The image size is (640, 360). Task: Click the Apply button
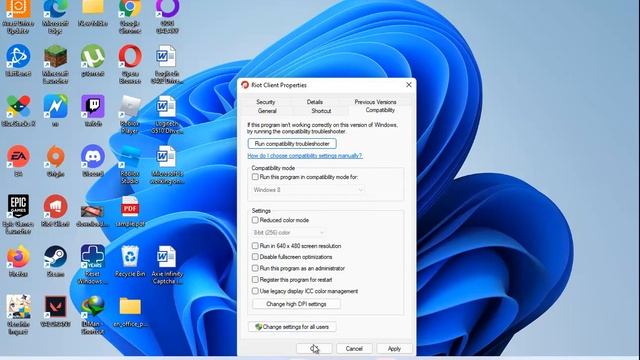click(x=394, y=349)
